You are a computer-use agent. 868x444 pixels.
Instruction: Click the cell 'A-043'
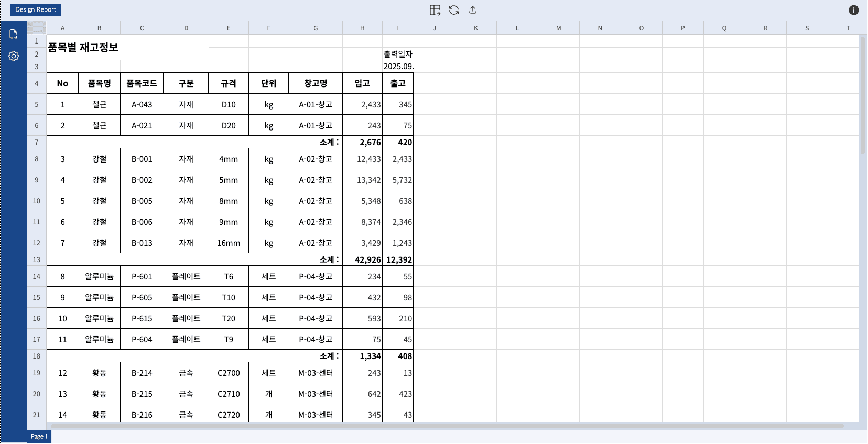tap(142, 104)
